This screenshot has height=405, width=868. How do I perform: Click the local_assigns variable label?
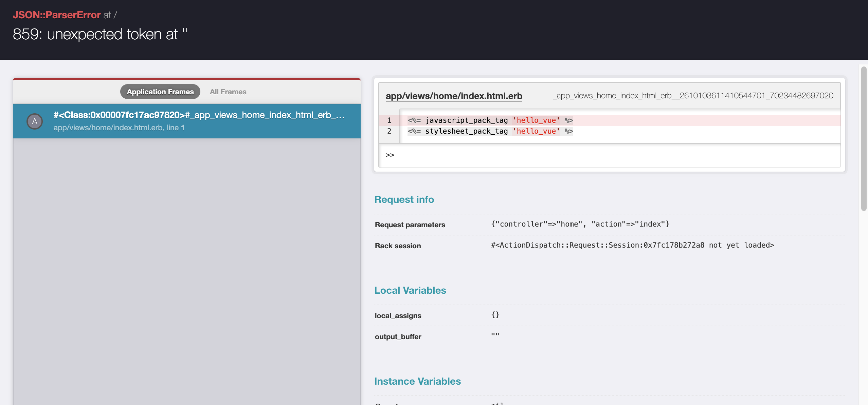tap(398, 316)
